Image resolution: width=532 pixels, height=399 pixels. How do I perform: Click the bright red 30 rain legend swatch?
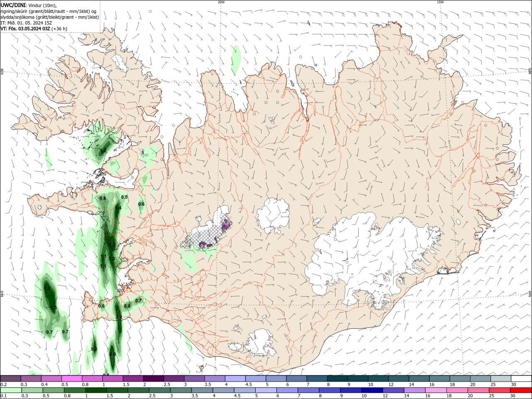(521, 390)
